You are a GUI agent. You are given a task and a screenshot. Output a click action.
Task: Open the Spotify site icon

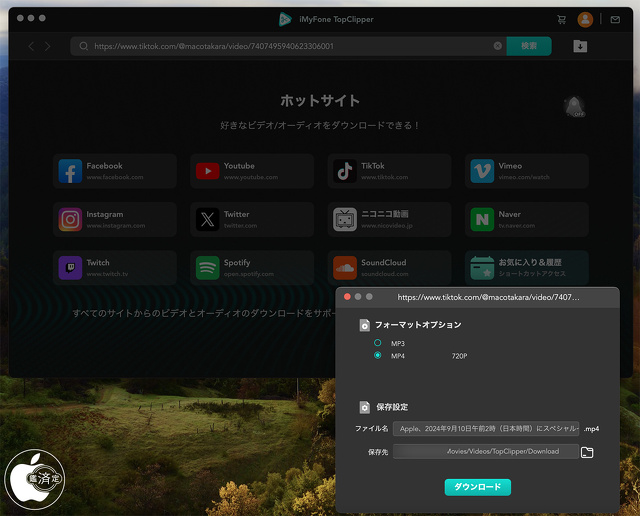tap(208, 268)
